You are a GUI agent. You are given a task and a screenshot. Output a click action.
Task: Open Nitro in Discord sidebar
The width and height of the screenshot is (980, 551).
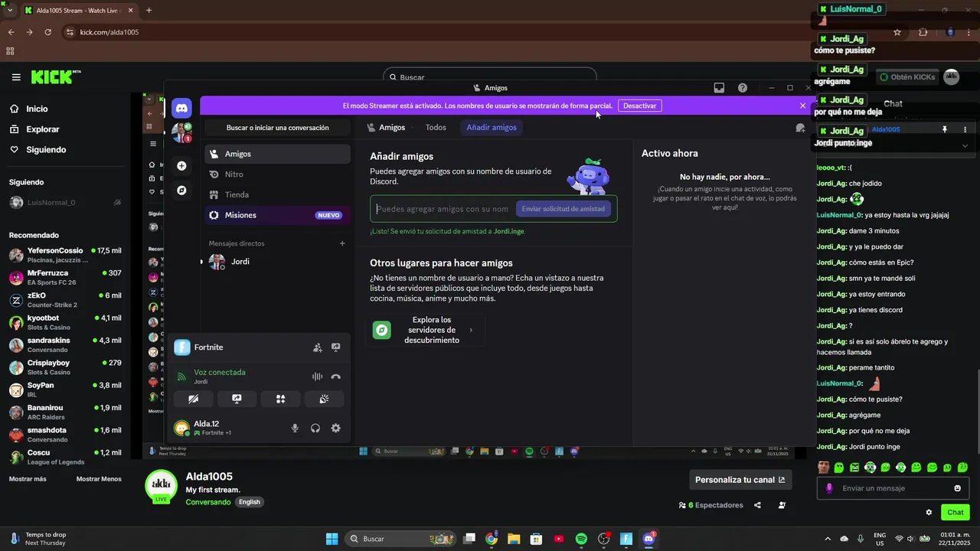[x=277, y=174]
